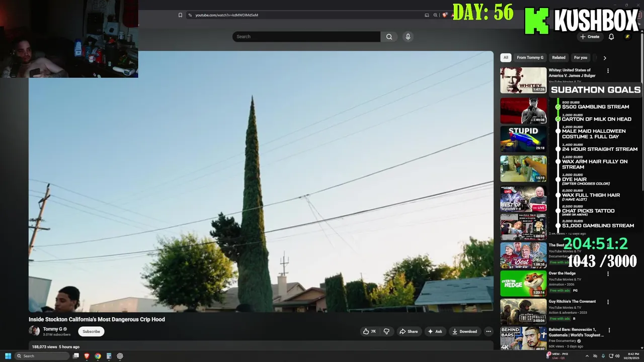Open the YouTube account avatar menu
Image resolution: width=644 pixels, height=362 pixels.
[x=627, y=37]
